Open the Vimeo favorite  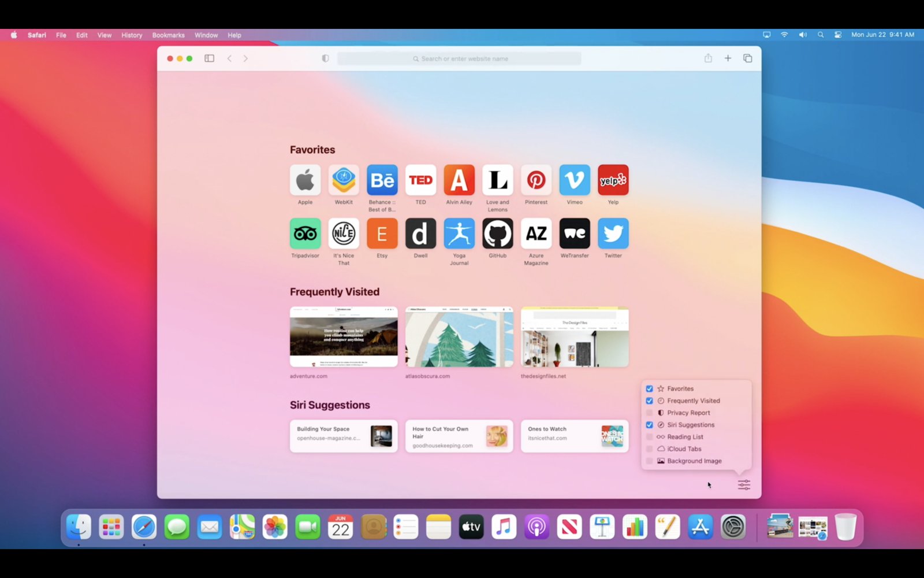click(x=575, y=180)
